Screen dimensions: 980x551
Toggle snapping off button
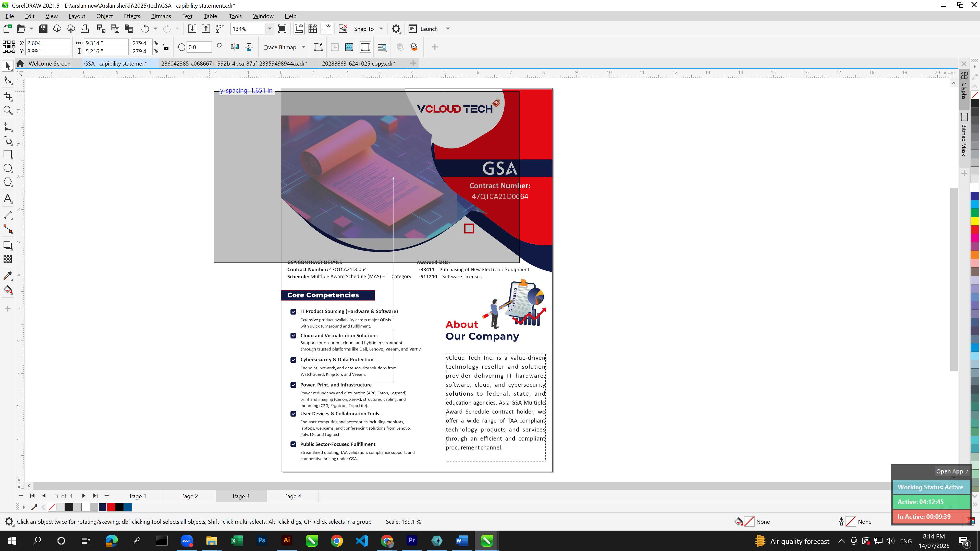(343, 29)
